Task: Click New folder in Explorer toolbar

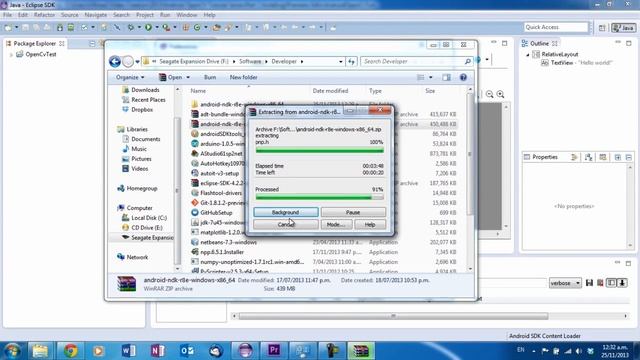Action: tap(243, 77)
